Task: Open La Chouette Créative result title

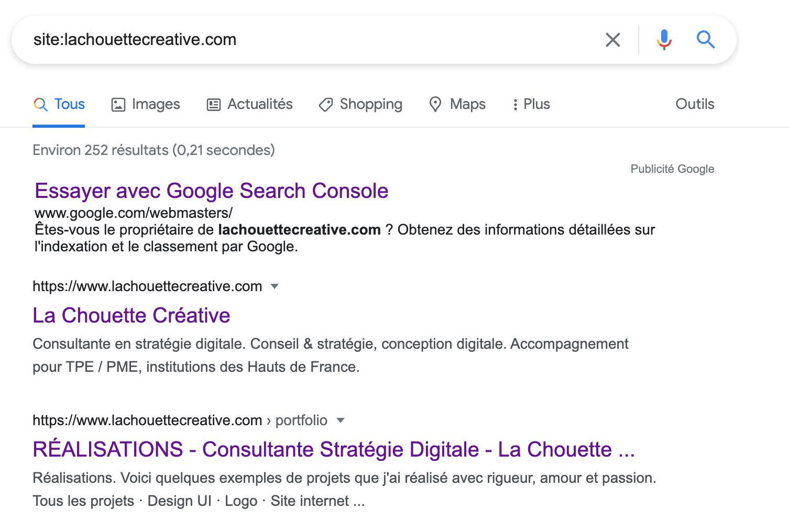Action: [x=131, y=315]
